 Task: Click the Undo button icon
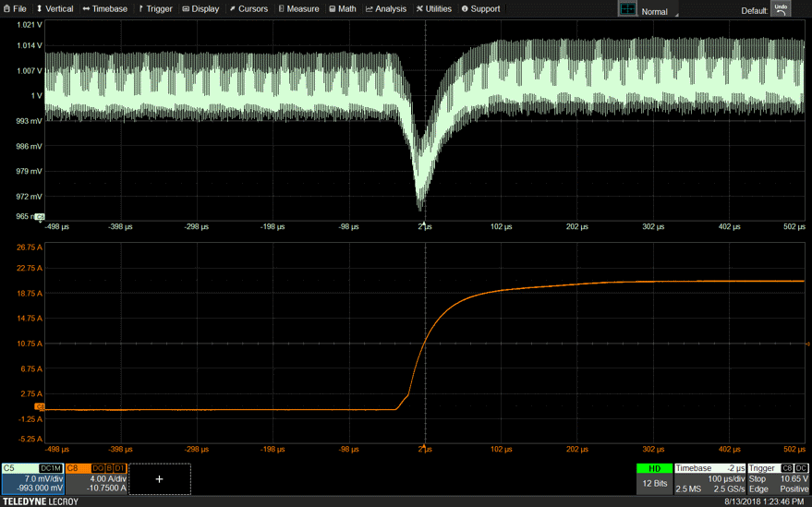coord(781,8)
